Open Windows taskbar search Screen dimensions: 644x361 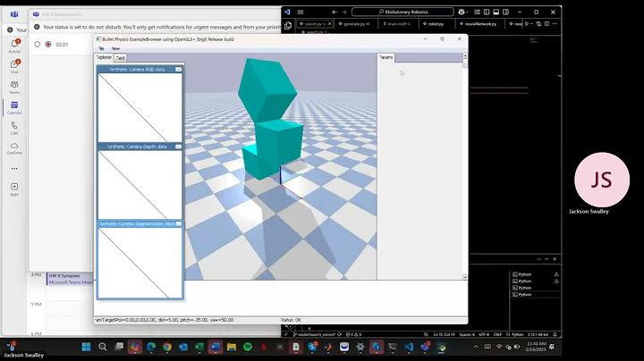point(103,347)
